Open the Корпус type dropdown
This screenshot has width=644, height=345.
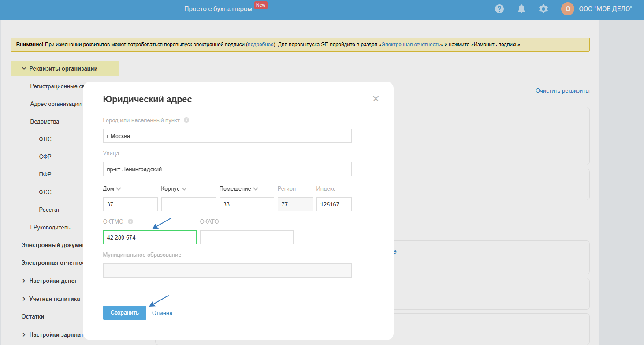click(174, 189)
